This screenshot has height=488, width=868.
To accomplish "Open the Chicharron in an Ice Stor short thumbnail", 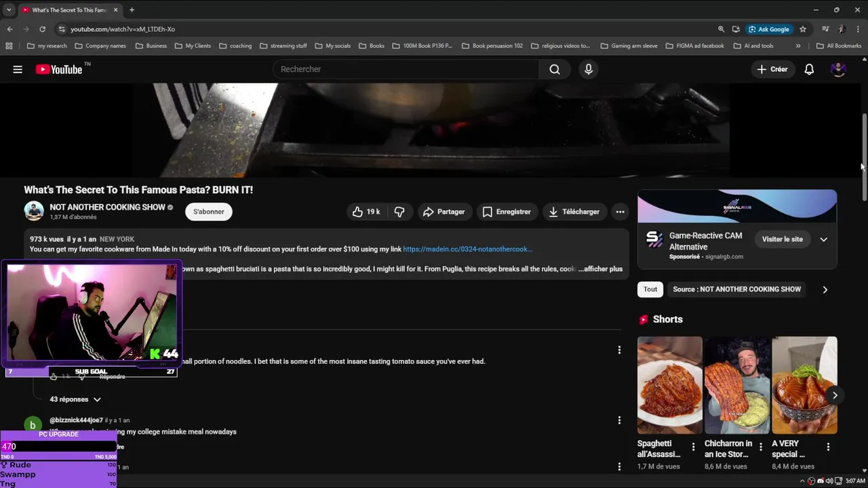I will pyautogui.click(x=737, y=385).
